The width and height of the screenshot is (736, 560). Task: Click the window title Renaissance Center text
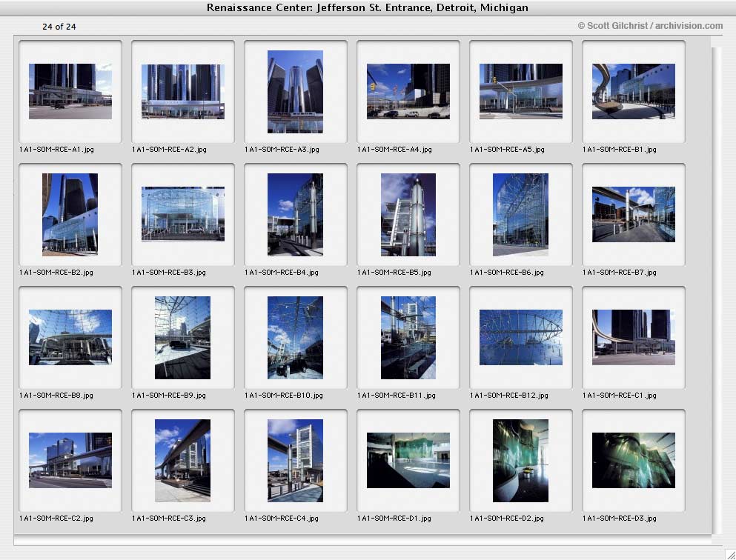(368, 7)
